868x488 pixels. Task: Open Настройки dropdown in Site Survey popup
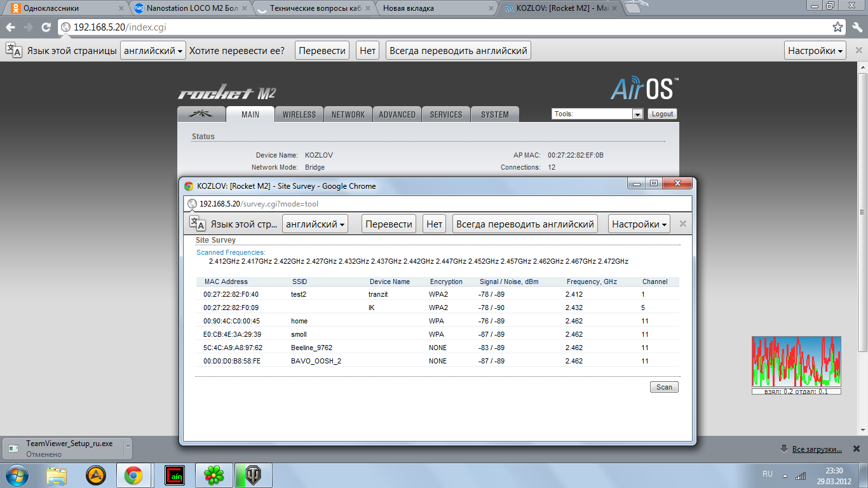639,224
